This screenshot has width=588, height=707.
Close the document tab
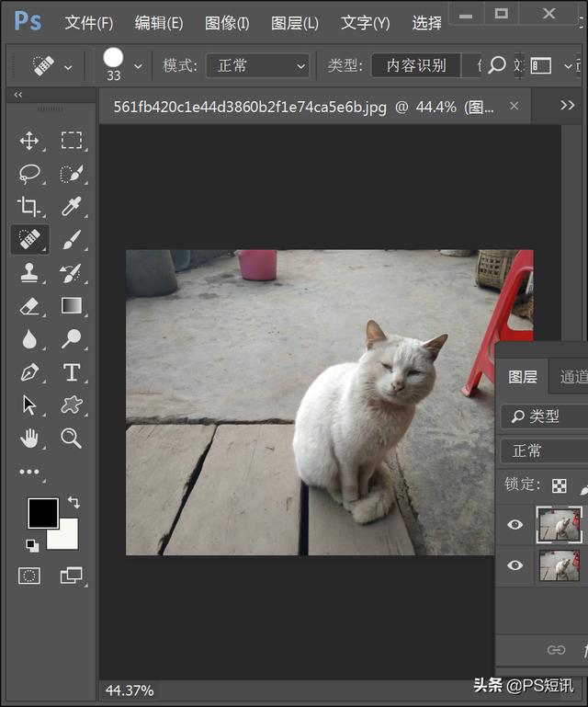[x=514, y=106]
